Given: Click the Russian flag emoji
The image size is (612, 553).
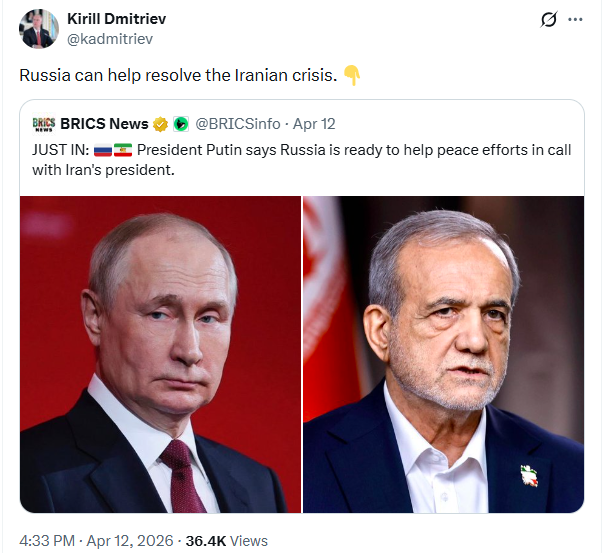Looking at the screenshot, I should 102,150.
